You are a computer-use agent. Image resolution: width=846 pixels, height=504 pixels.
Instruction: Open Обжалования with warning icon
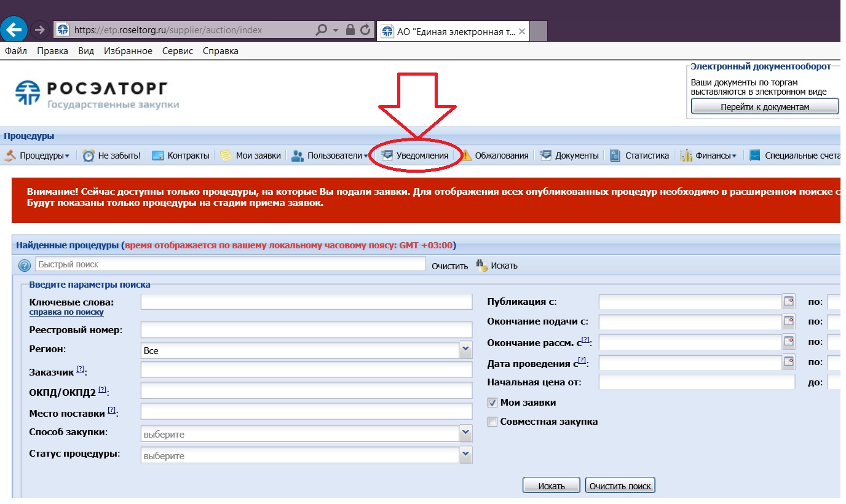coord(494,156)
